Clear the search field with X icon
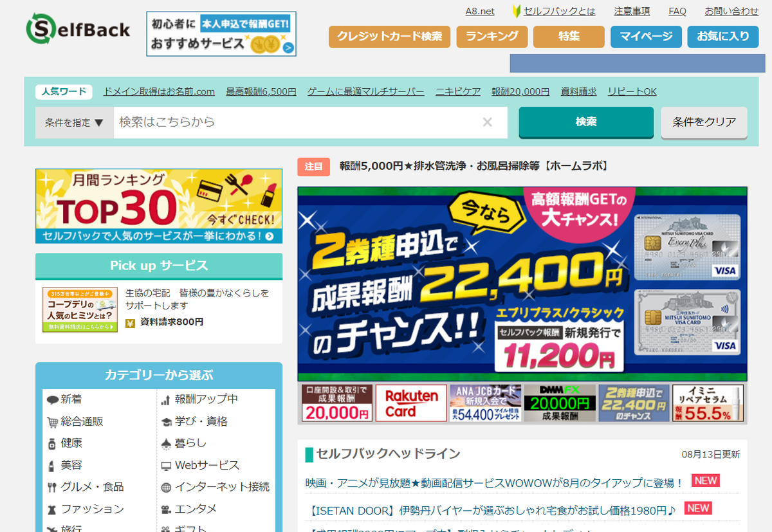 488,122
